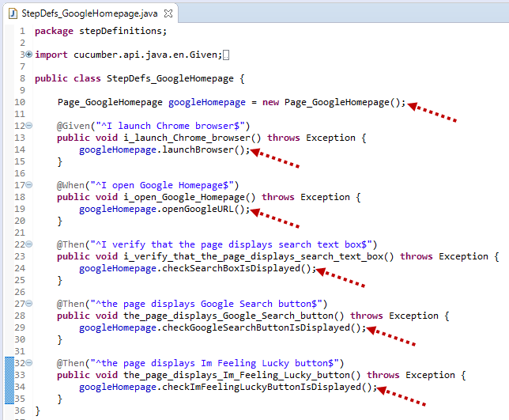Viewport: 509px width, 420px height.
Task: Click string '^the page displays Google Search button$'
Action: point(206,304)
